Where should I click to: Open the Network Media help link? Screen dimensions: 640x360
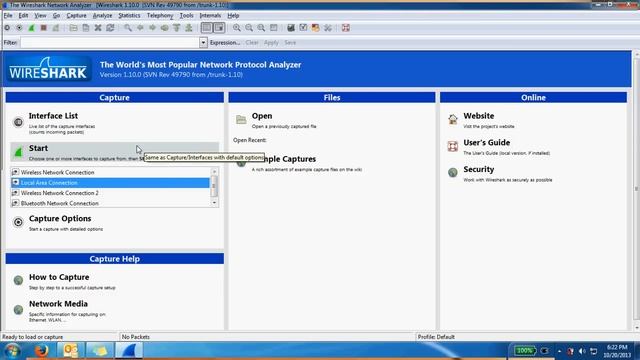(58, 304)
